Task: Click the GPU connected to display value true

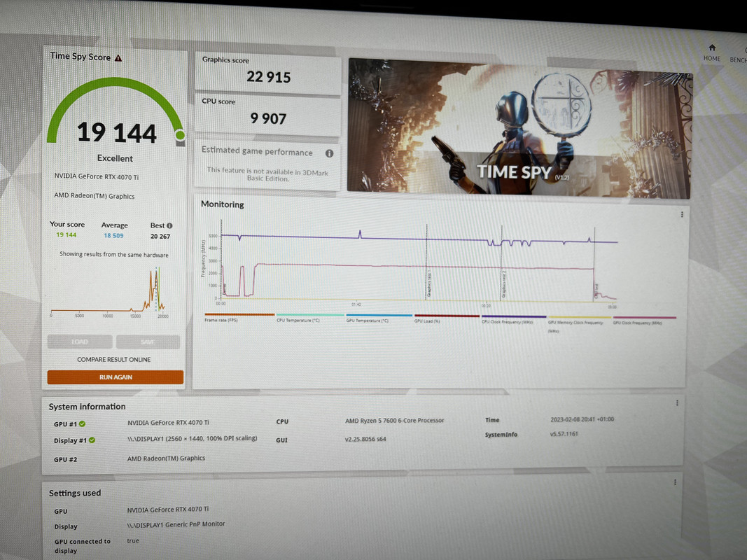Action: click(x=133, y=540)
